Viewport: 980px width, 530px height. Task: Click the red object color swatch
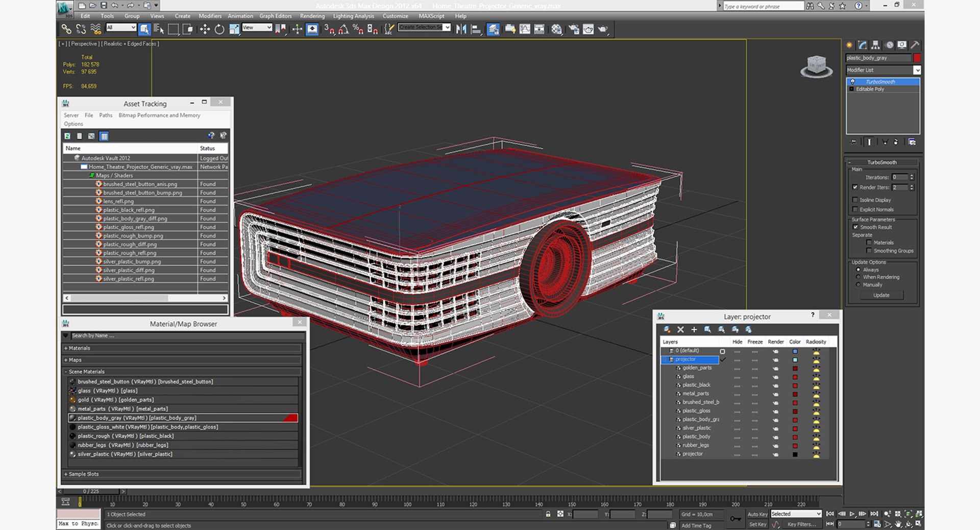tap(917, 58)
